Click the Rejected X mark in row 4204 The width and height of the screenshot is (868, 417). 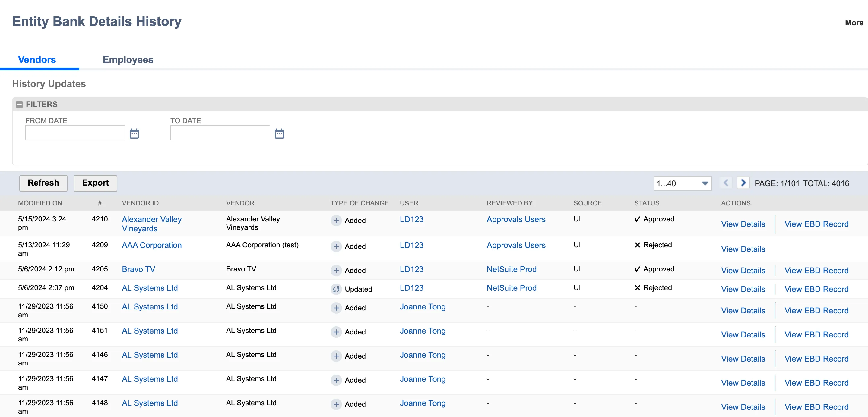click(637, 288)
